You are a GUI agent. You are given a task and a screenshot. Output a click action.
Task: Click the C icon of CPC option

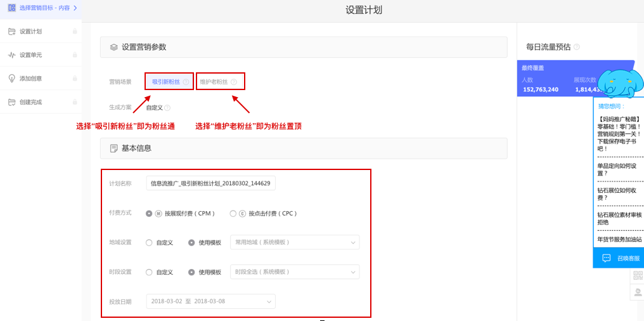pyautogui.click(x=242, y=214)
